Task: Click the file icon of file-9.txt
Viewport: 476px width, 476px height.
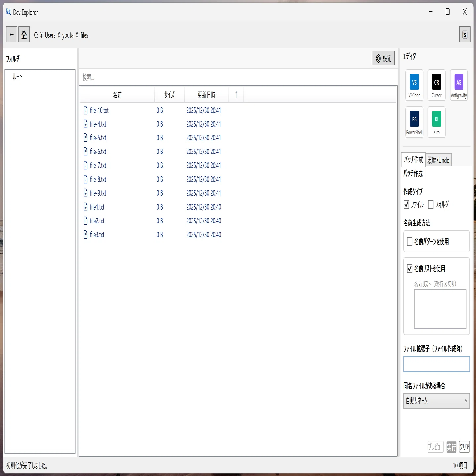Action: pyautogui.click(x=85, y=193)
